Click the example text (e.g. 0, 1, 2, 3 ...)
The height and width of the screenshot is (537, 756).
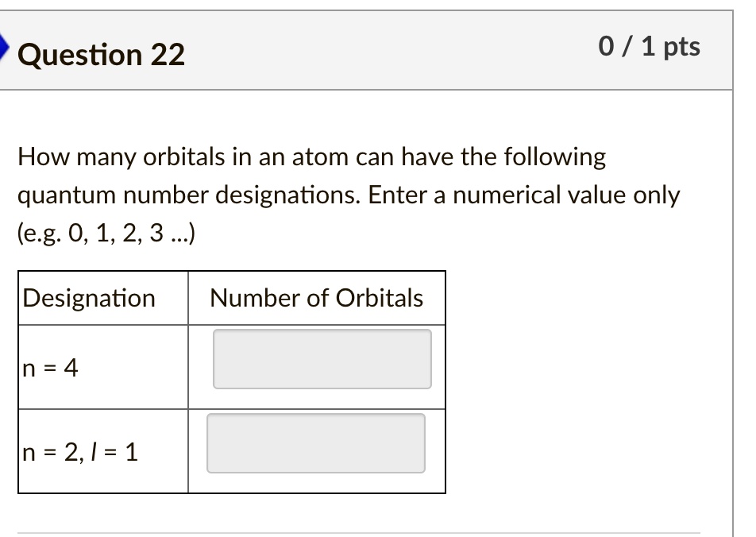pyautogui.click(x=108, y=233)
